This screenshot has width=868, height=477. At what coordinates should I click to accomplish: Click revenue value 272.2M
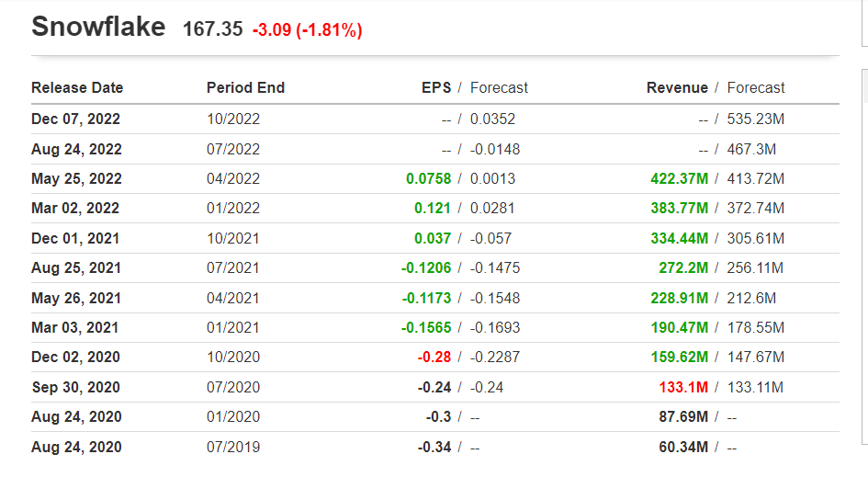[683, 268]
